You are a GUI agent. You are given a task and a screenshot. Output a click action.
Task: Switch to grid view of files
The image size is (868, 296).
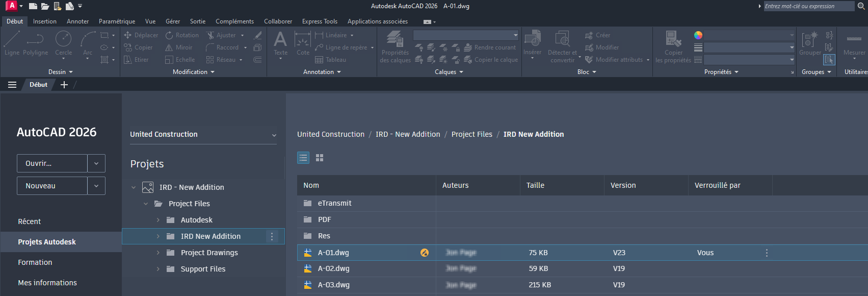(x=320, y=158)
